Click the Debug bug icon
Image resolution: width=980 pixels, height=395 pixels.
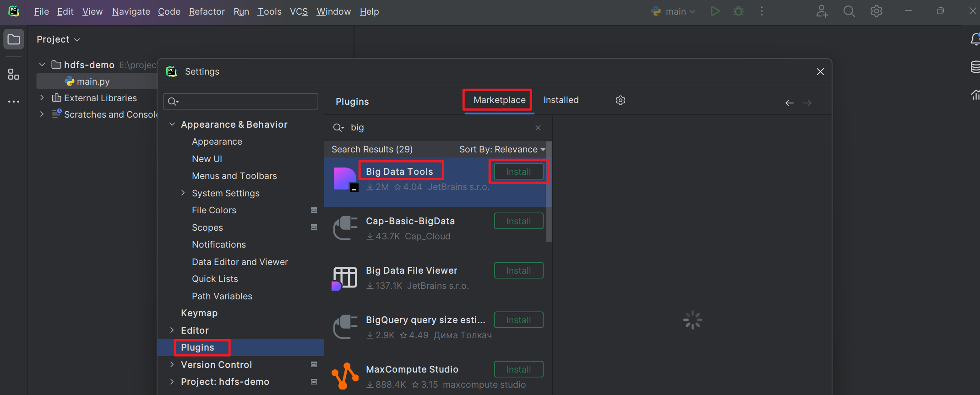[x=738, y=11]
